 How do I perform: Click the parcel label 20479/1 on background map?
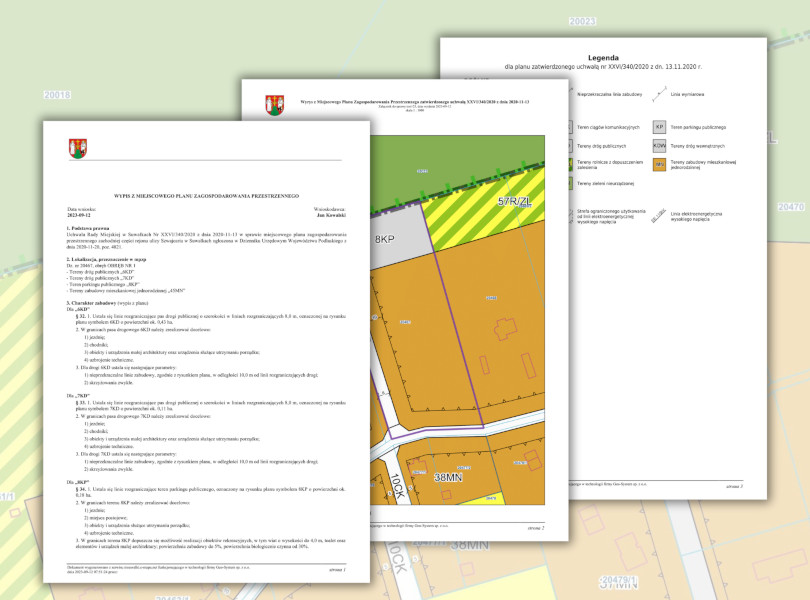coord(618,581)
